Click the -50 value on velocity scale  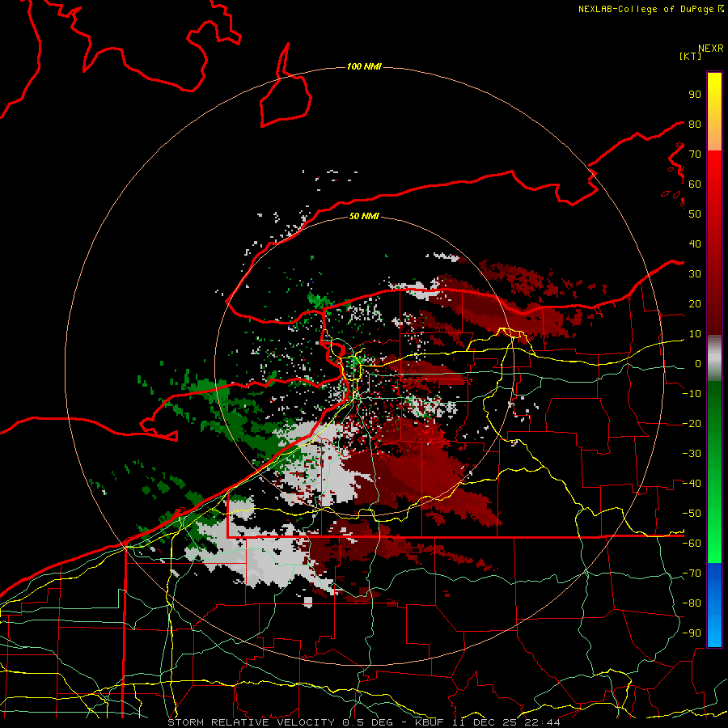click(692, 514)
